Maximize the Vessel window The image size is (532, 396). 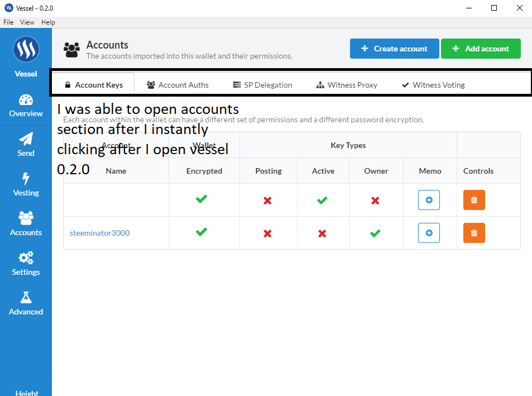[x=494, y=8]
